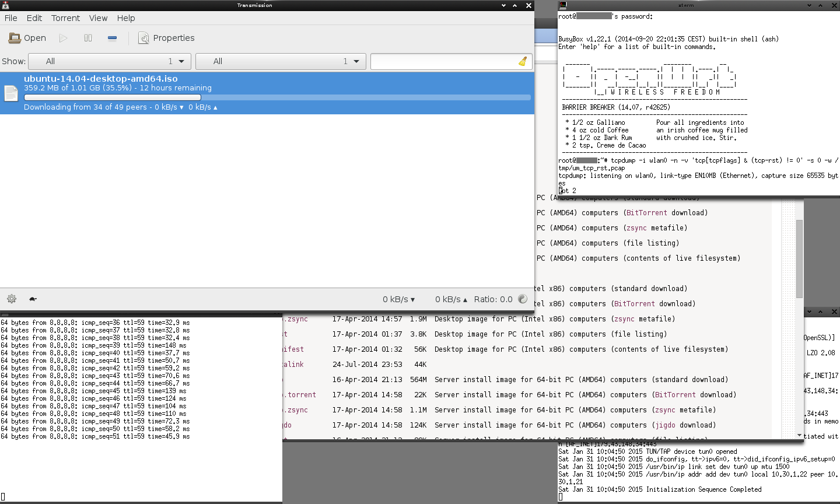Click the .zsync file link sized 1.9M
The width and height of the screenshot is (840, 504).
[x=296, y=319]
